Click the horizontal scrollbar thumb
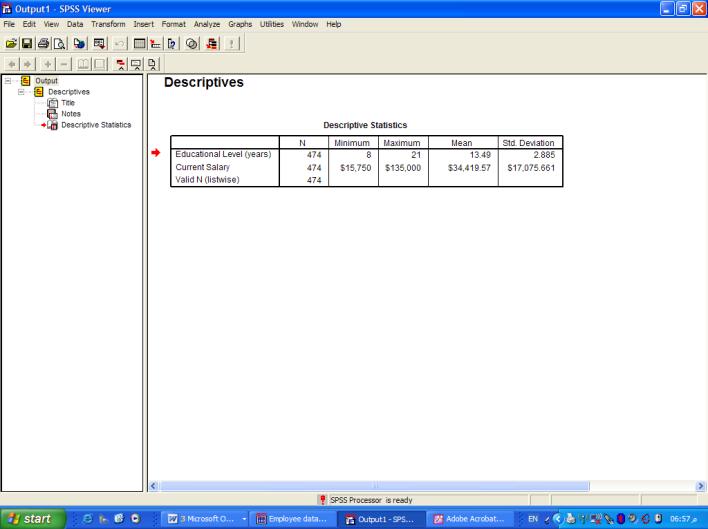Image resolution: width=708 pixels, height=529 pixels. click(x=375, y=486)
